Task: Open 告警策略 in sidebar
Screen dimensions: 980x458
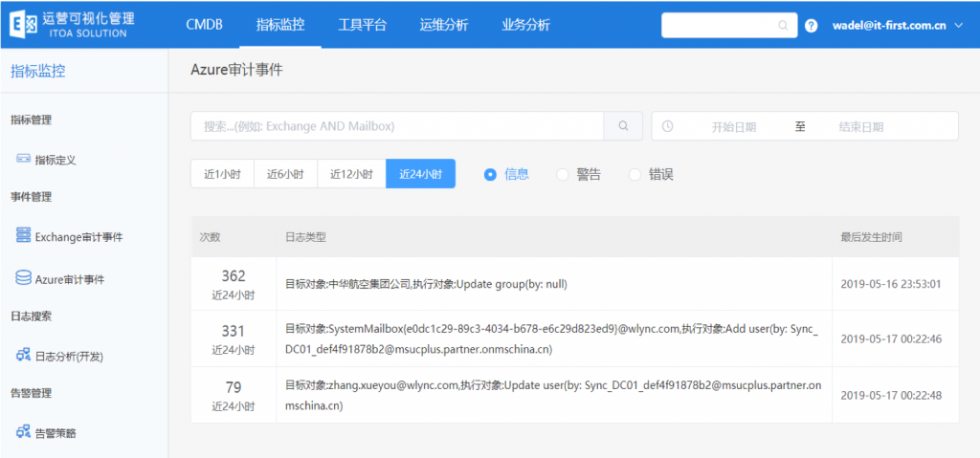Action: coord(56,433)
